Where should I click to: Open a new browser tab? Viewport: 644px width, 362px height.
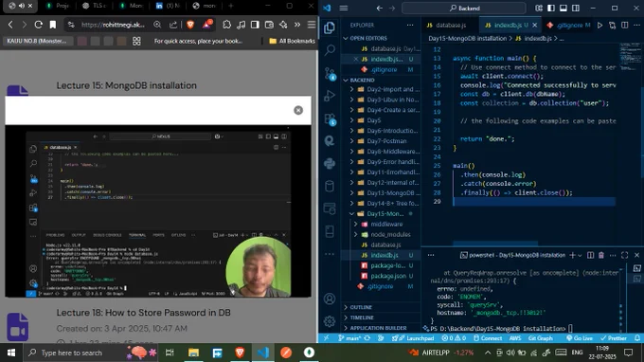coord(231,6)
